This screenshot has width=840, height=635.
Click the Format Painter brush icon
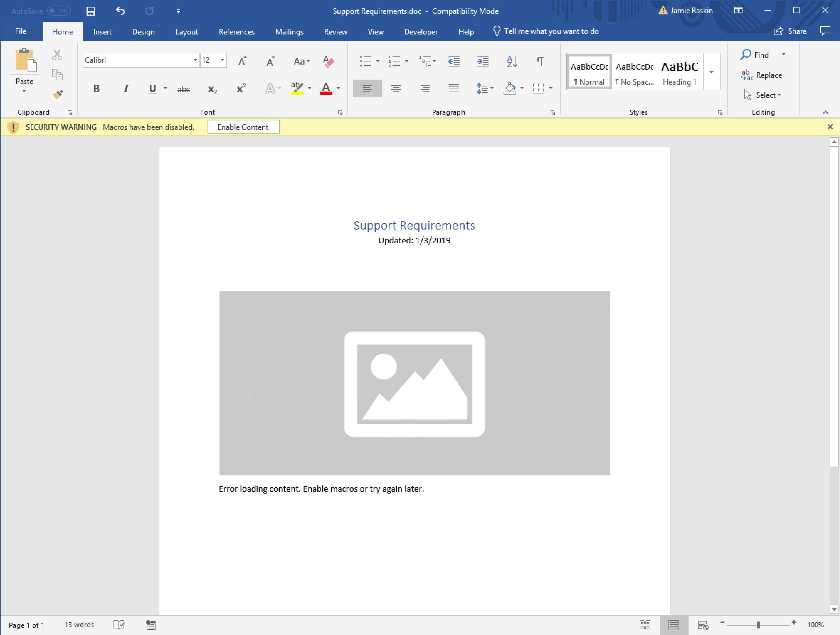pos(58,94)
